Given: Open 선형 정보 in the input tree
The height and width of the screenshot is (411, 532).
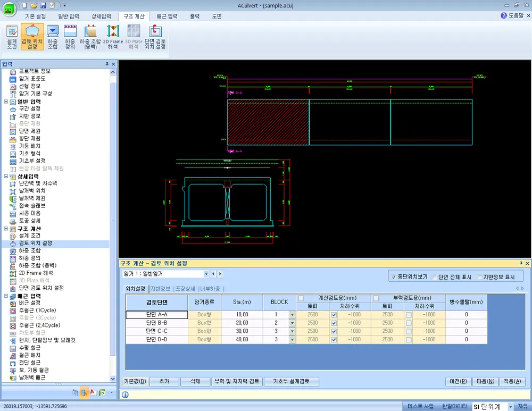Looking at the screenshot, I should [x=30, y=86].
